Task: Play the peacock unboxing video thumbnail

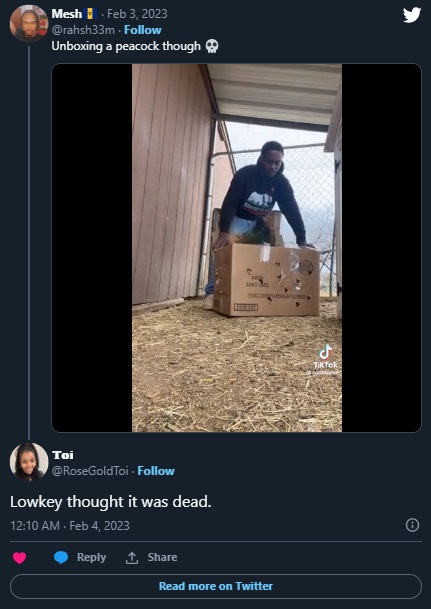Action: (236, 248)
